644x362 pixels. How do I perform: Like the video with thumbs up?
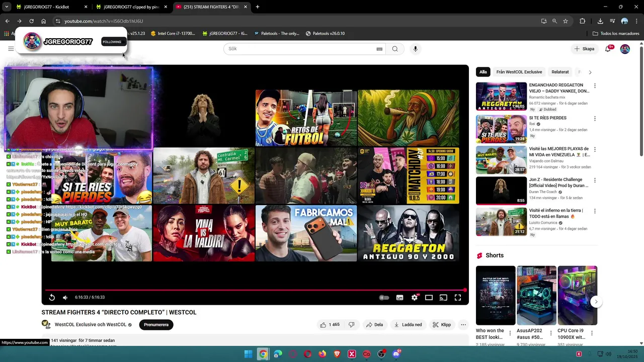coord(330,325)
